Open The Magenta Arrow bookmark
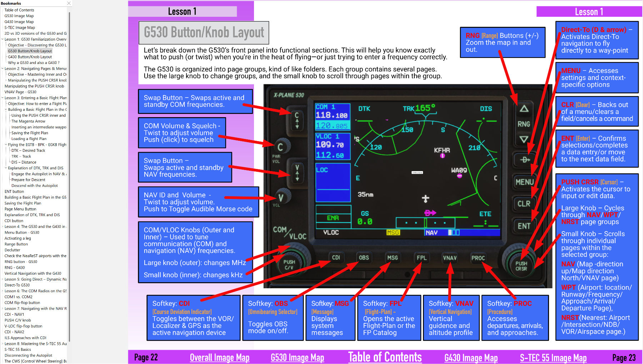The height and width of the screenshot is (364, 643). coord(28,121)
